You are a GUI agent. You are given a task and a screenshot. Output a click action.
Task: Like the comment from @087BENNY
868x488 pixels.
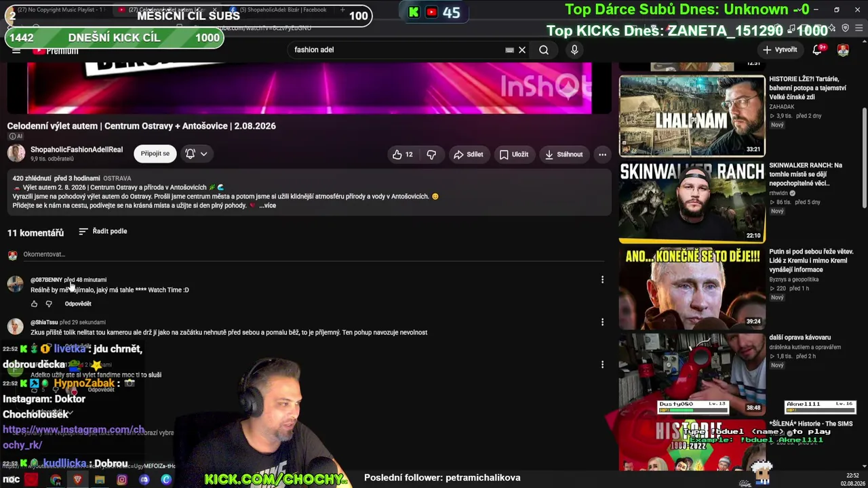34,304
